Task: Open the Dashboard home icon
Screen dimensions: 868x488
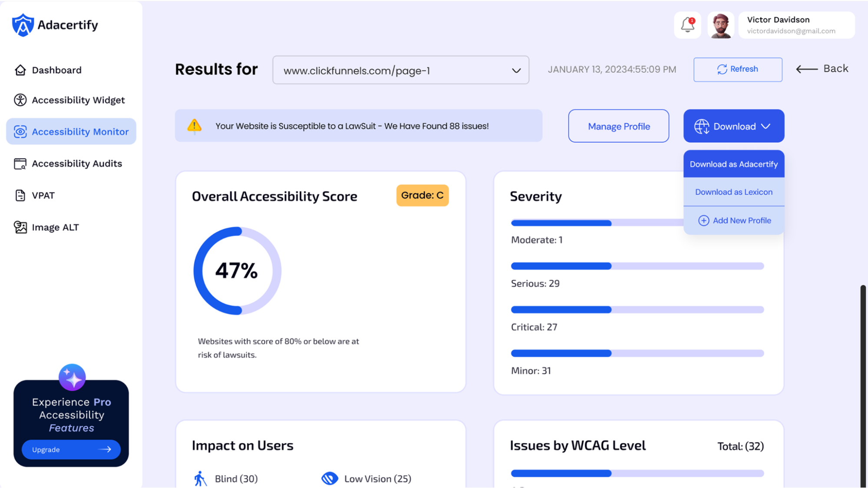Action: [20, 70]
